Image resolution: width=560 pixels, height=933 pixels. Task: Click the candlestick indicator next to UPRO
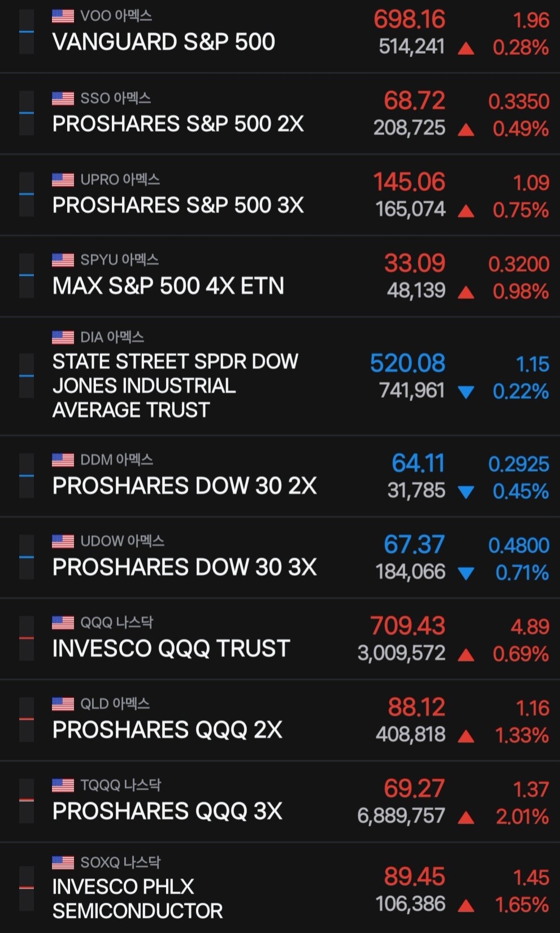click(x=26, y=194)
